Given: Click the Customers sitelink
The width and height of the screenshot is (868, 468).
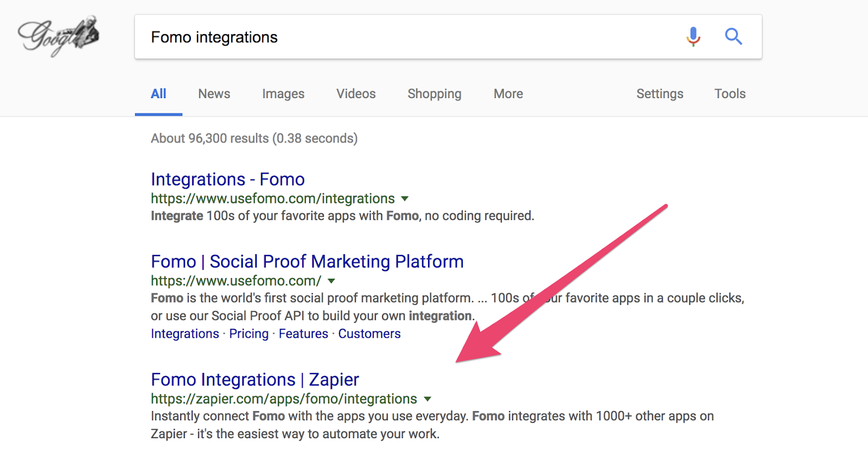Looking at the screenshot, I should click(x=369, y=334).
